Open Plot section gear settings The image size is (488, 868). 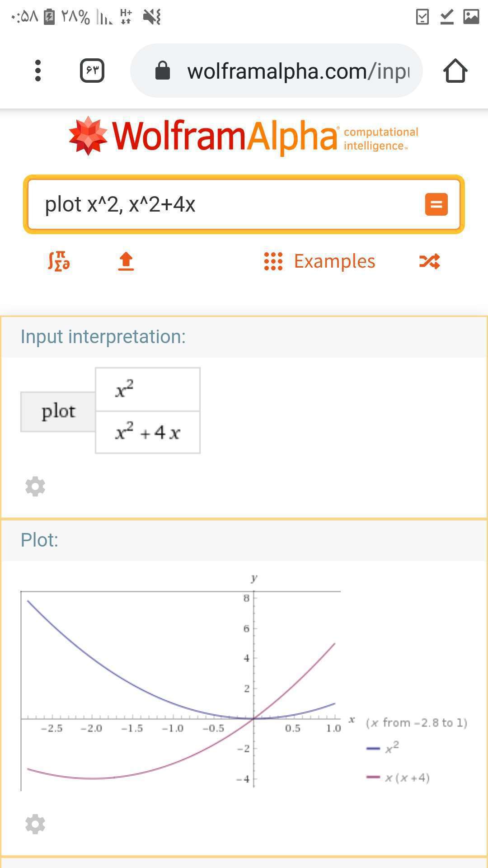click(x=35, y=824)
